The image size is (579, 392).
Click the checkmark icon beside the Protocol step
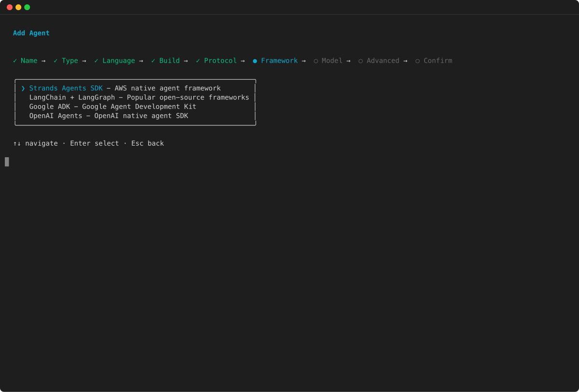[x=197, y=60]
